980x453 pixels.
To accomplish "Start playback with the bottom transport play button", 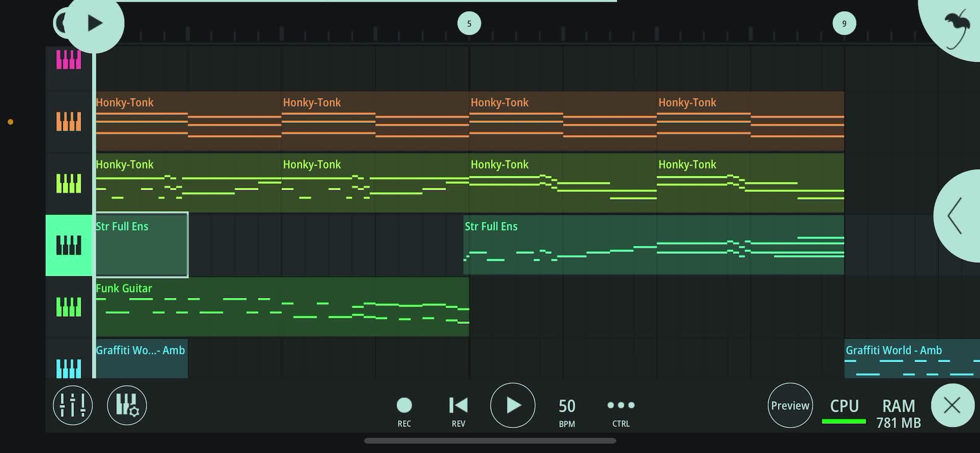I will click(512, 406).
